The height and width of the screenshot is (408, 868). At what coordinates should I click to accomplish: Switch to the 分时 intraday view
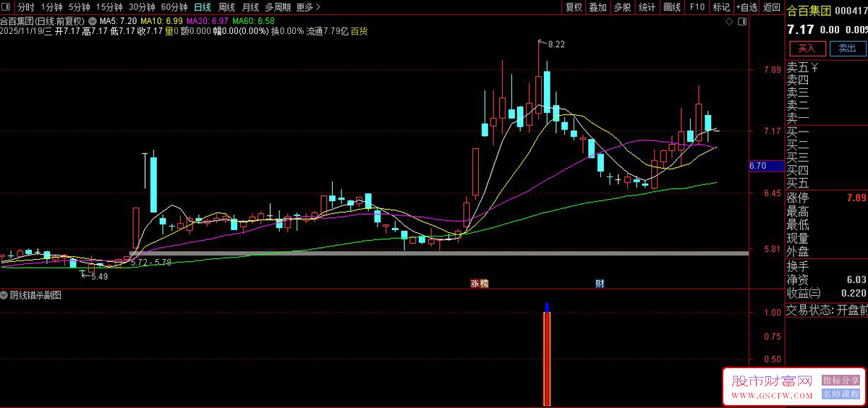pyautogui.click(x=26, y=7)
